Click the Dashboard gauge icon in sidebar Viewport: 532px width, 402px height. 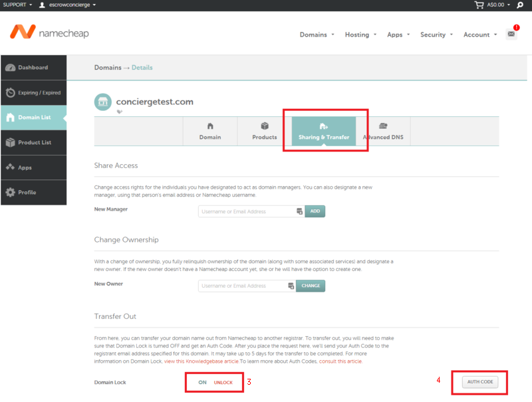(10, 68)
